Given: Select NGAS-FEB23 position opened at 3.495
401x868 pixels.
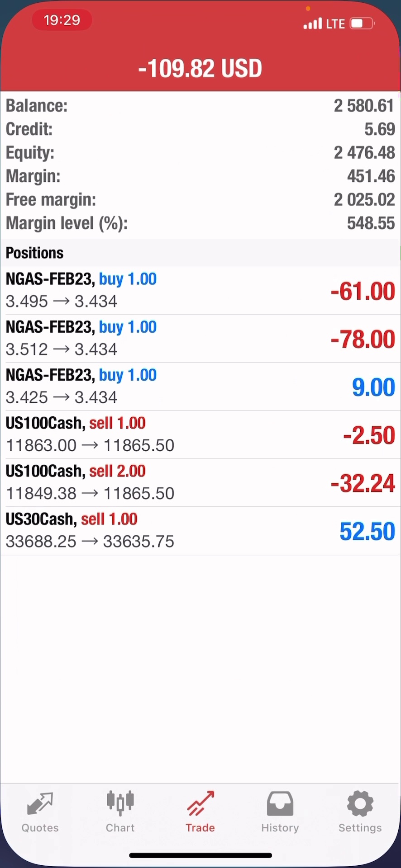Looking at the screenshot, I should [200, 290].
